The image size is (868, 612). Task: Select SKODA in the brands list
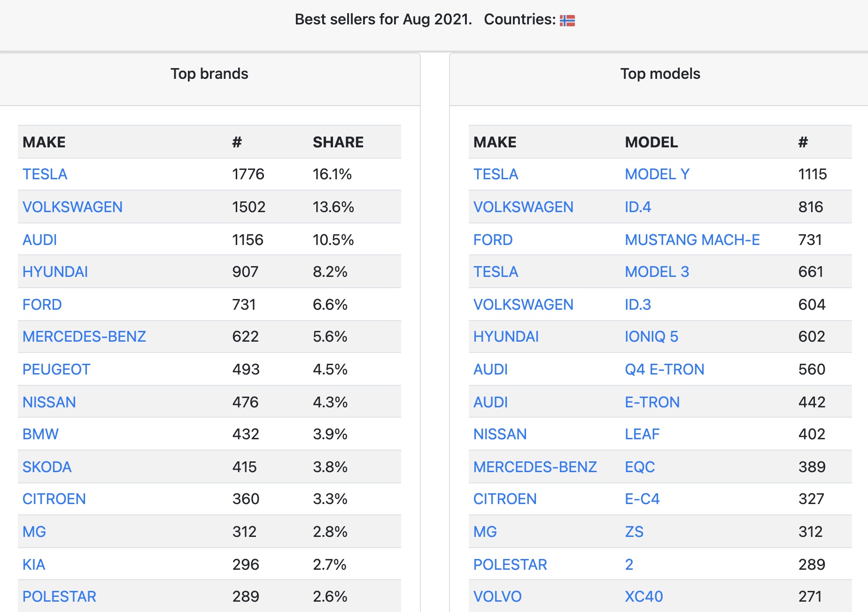[x=47, y=467]
